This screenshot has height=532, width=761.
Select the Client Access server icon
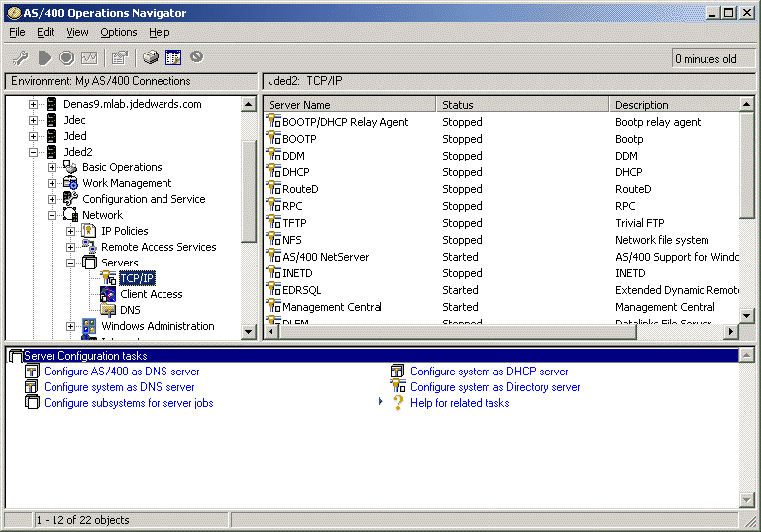click(x=108, y=294)
